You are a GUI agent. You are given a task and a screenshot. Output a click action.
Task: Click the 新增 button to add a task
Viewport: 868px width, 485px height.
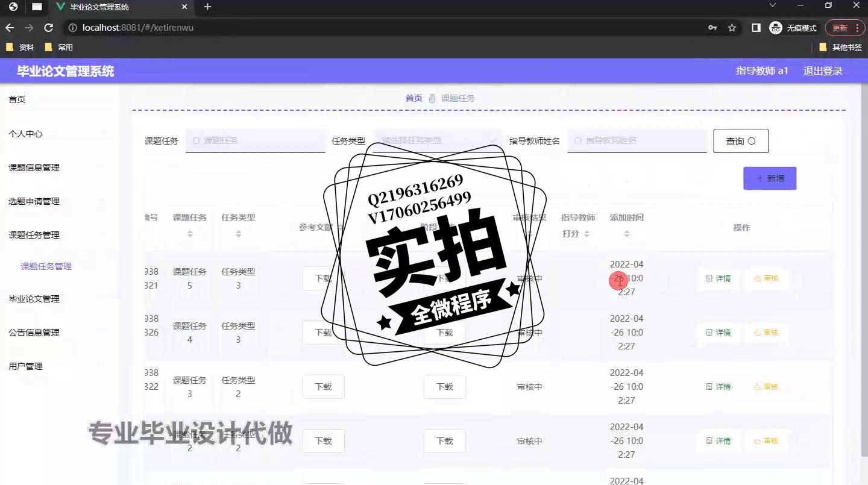click(770, 178)
